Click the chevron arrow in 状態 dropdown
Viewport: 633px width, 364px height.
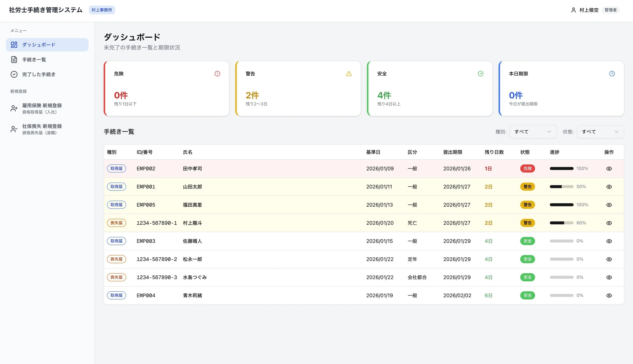tap(616, 132)
